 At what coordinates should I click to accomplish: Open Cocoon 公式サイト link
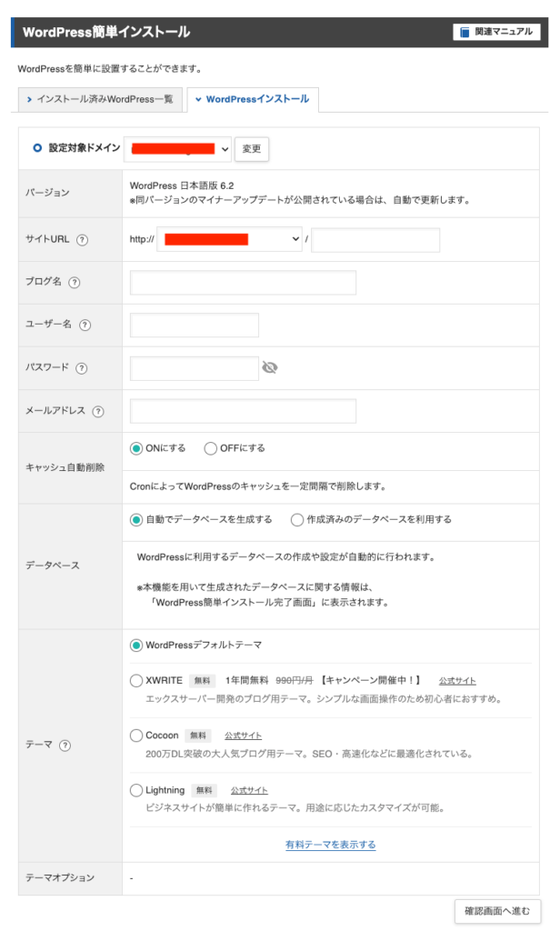pos(243,736)
